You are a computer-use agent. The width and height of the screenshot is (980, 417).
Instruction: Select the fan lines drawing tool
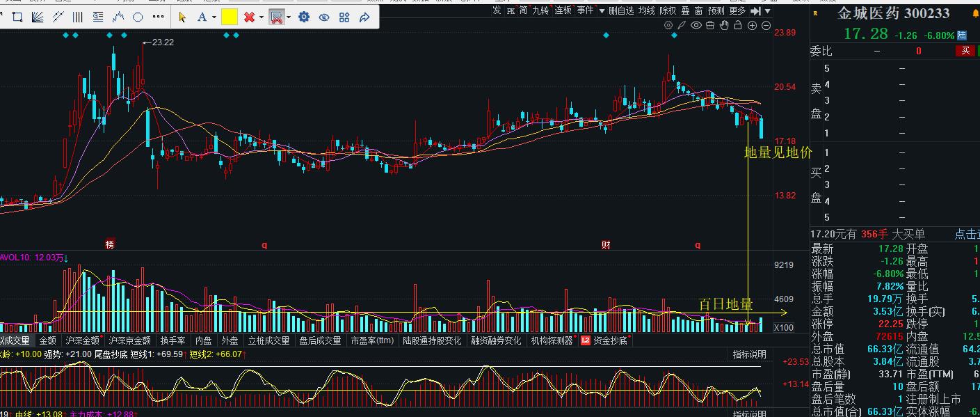pos(38,17)
